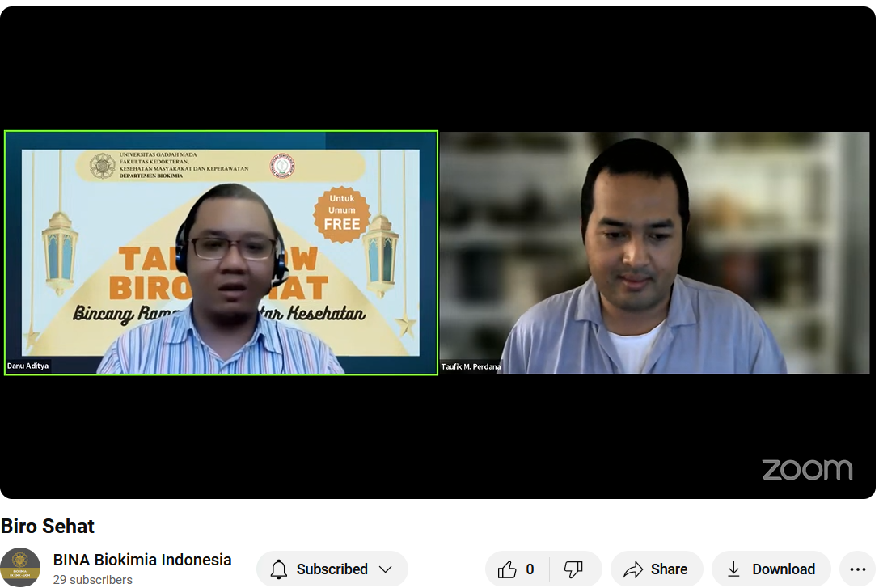
Task: Click the orange Untuk Umum FREE badge
Action: click(x=341, y=213)
